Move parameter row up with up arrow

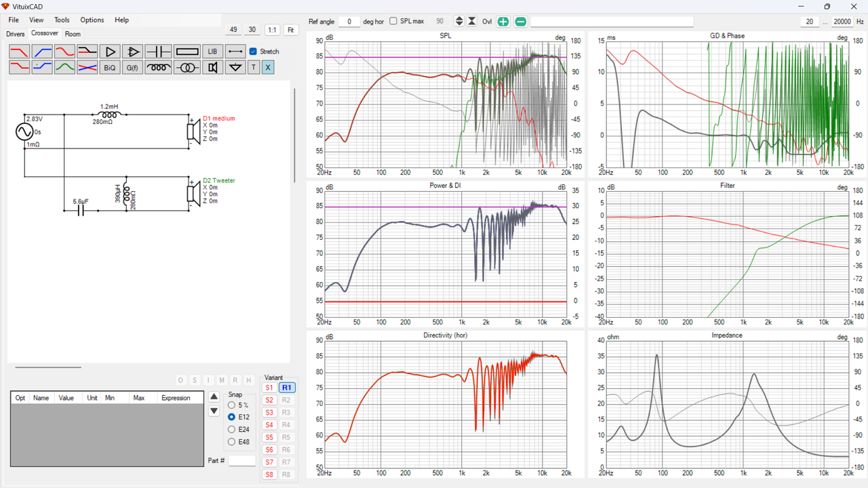coord(214,396)
